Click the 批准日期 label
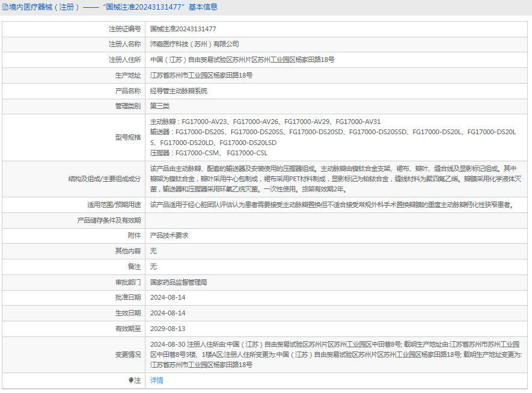This screenshot has width=532, height=393. pos(128,297)
